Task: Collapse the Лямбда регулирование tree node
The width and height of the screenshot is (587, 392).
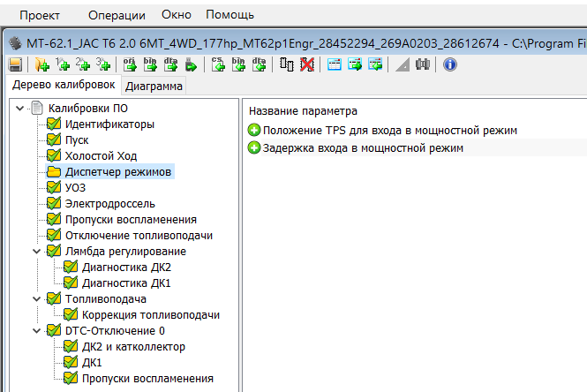Action: click(x=35, y=251)
